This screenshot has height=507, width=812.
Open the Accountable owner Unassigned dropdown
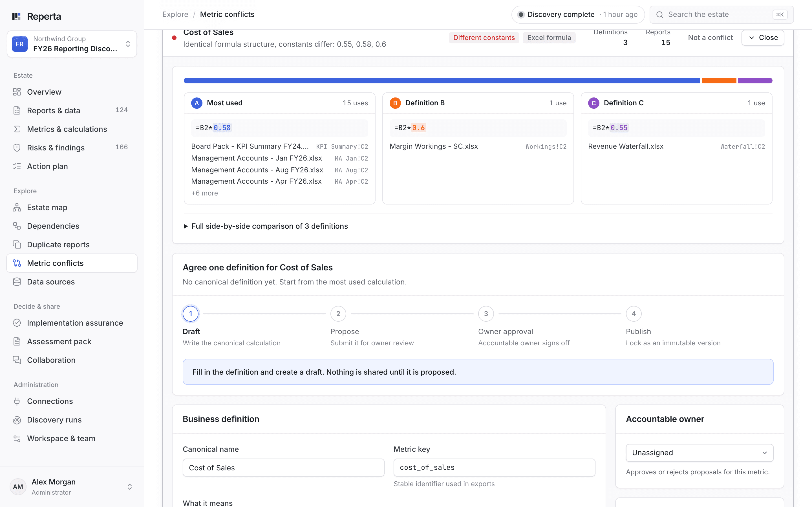click(699, 453)
